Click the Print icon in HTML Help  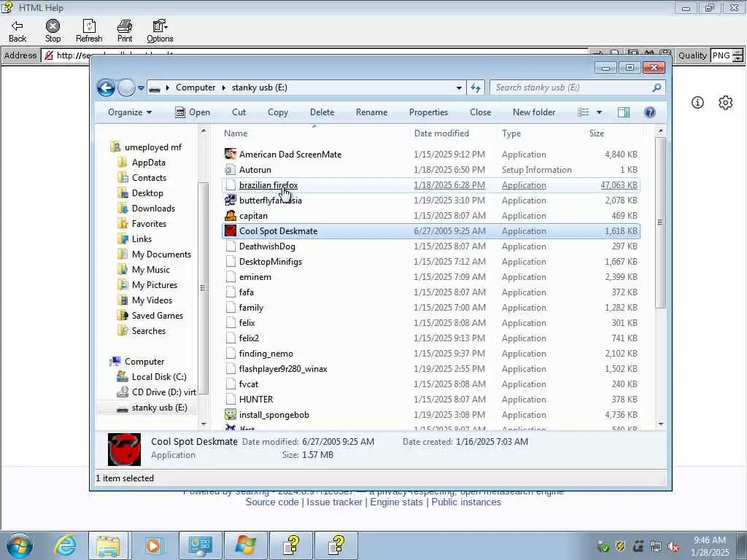(125, 26)
